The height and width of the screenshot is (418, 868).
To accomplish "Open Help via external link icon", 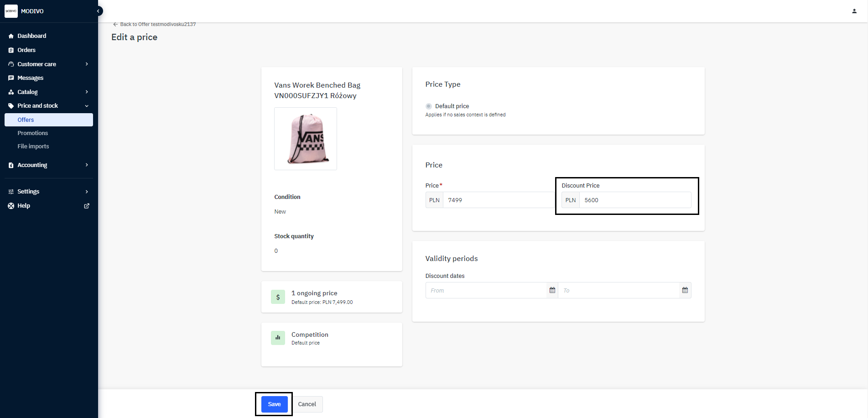I will coord(87,206).
